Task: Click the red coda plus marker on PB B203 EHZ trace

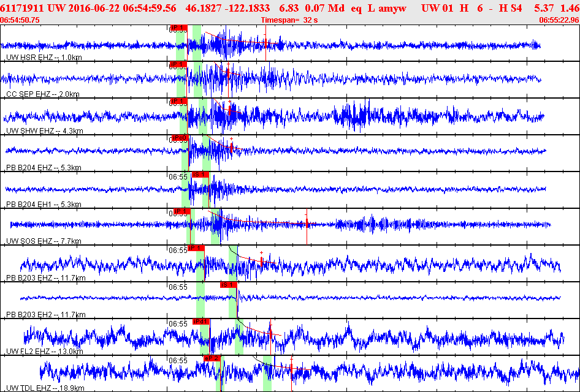Action: 262,253
